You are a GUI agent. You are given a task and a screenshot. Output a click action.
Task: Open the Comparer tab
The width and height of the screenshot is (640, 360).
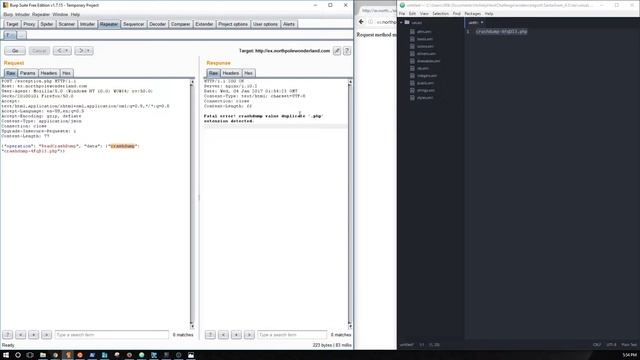(x=180, y=24)
